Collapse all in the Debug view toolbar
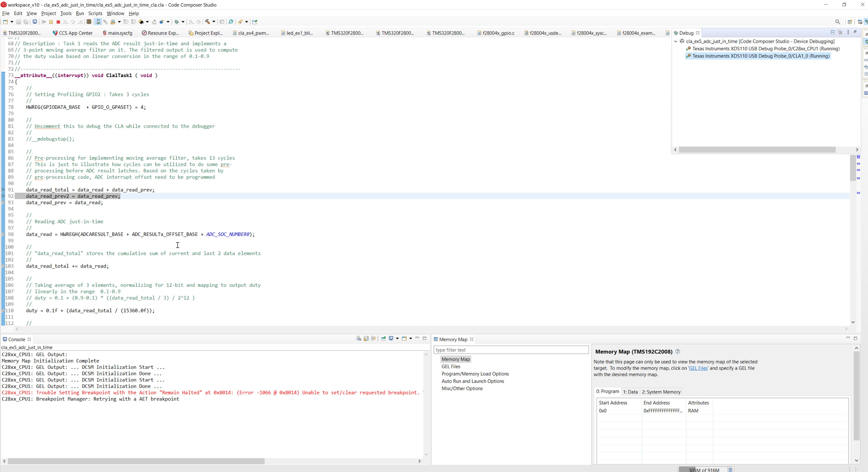This screenshot has height=472, width=868. point(833,32)
